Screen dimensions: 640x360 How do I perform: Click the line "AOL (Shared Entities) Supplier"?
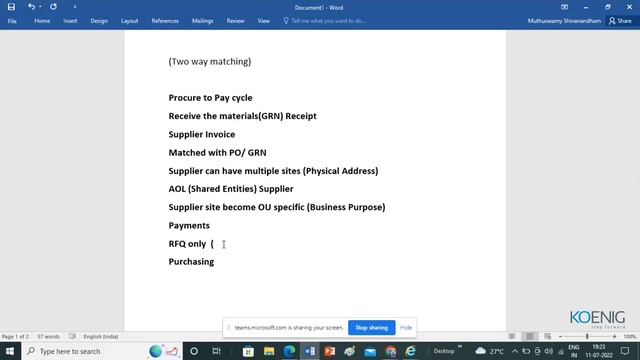231,189
